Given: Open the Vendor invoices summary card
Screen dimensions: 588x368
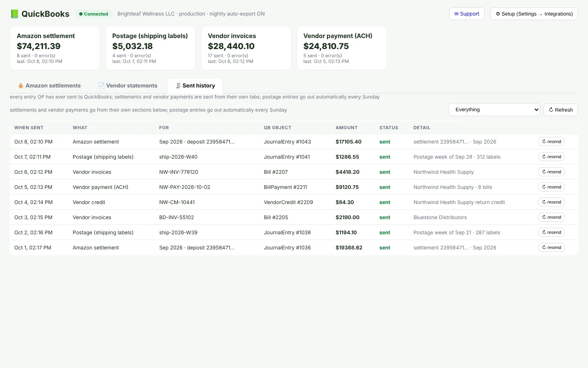Looking at the screenshot, I should click(x=246, y=48).
